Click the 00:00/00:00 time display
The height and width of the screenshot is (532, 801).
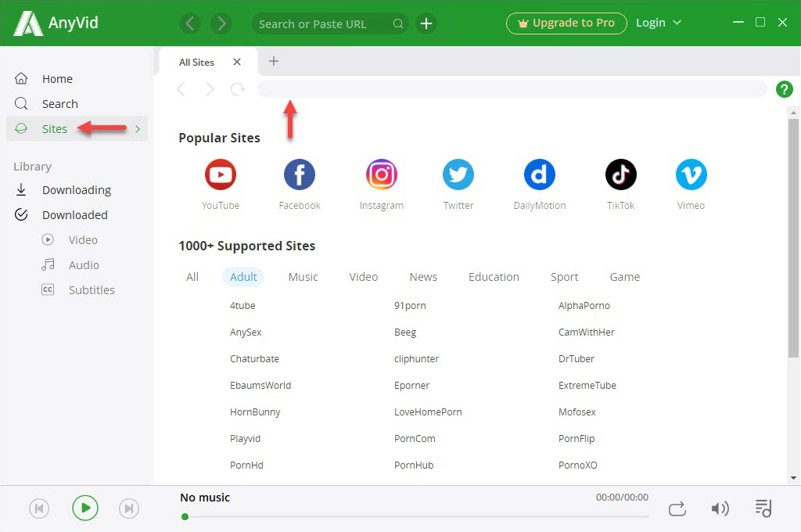(x=622, y=498)
